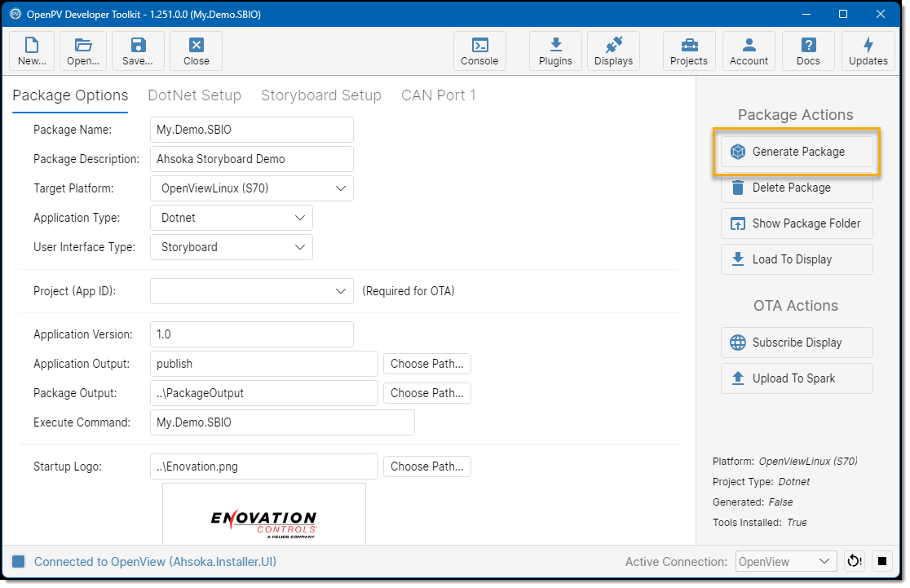Choose path for Package Output
The image size is (910, 588).
coord(427,393)
